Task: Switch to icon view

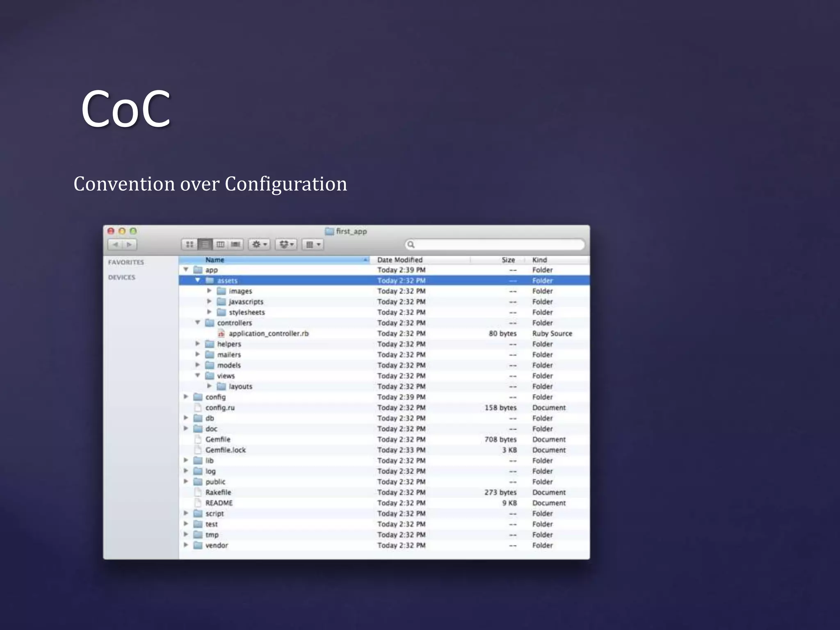Action: [x=189, y=244]
